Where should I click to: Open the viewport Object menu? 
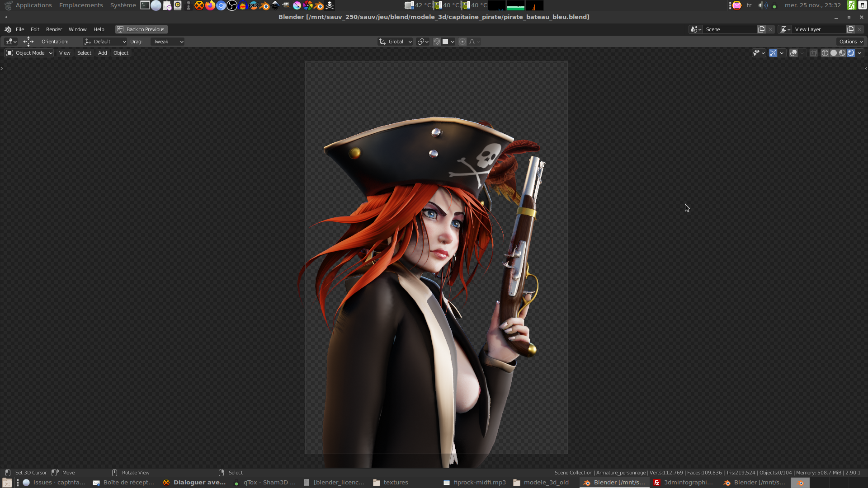121,53
